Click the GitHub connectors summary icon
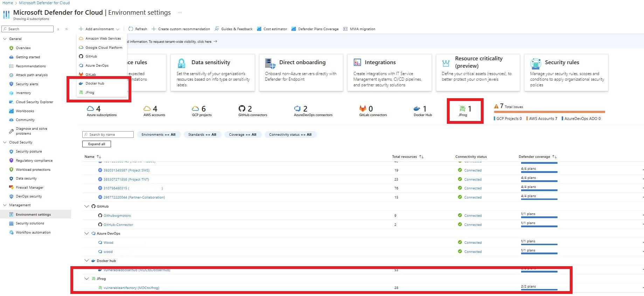 pyautogui.click(x=242, y=109)
